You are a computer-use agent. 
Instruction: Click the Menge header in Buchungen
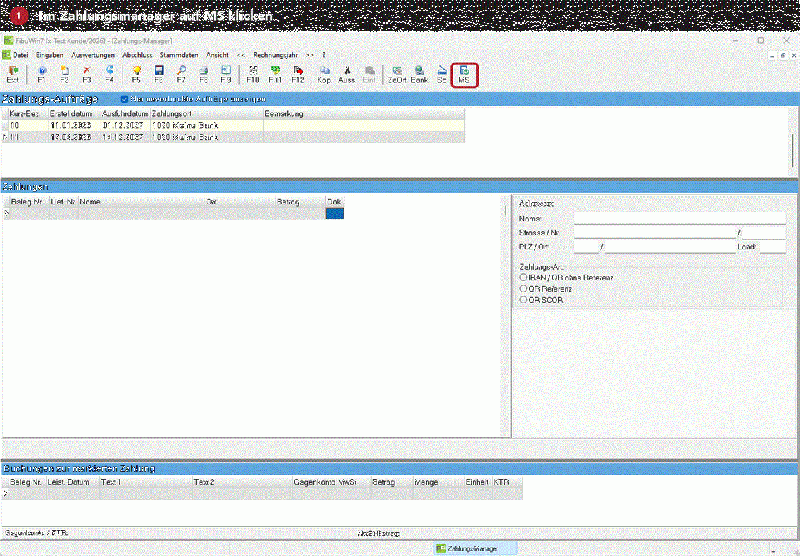point(438,482)
